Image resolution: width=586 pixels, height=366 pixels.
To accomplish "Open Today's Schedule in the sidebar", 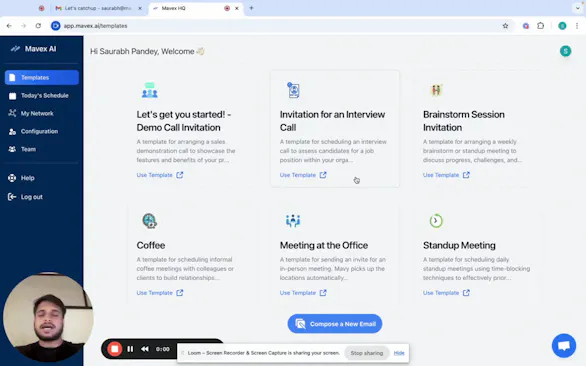I will tap(42, 96).
